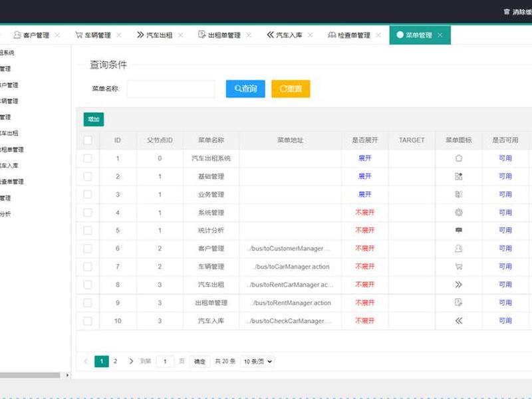Click the ../bus/toRentManager.action address cell

click(291, 303)
